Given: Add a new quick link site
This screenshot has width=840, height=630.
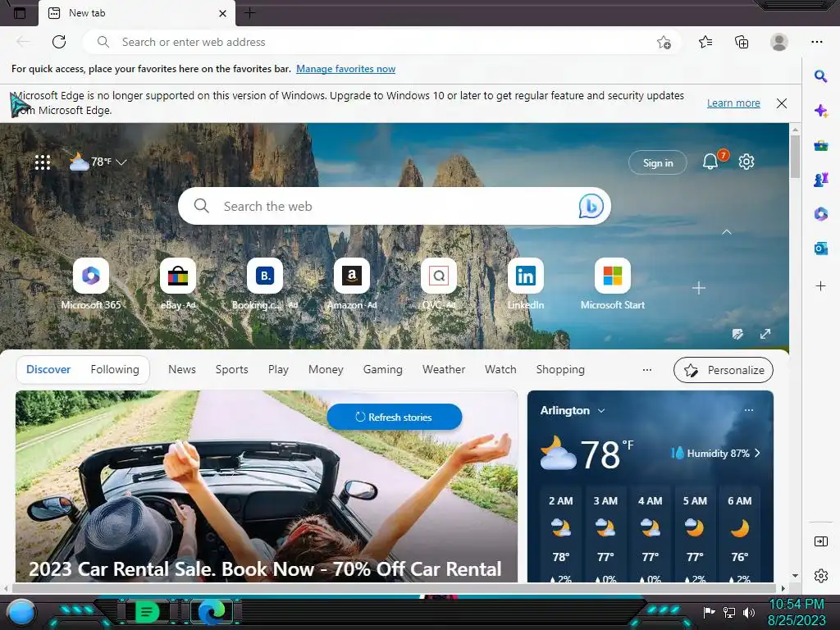Looking at the screenshot, I should pos(699,288).
